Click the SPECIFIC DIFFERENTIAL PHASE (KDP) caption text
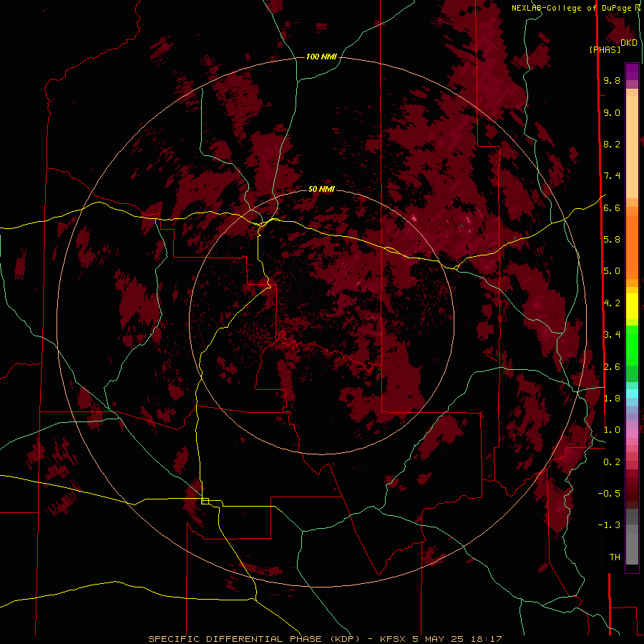 pyautogui.click(x=254, y=639)
